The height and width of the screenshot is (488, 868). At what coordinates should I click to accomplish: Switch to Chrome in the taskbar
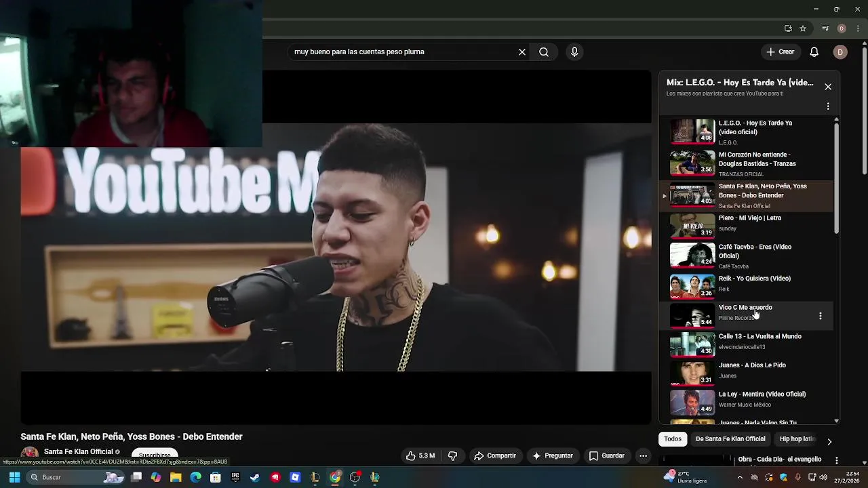coord(335,477)
